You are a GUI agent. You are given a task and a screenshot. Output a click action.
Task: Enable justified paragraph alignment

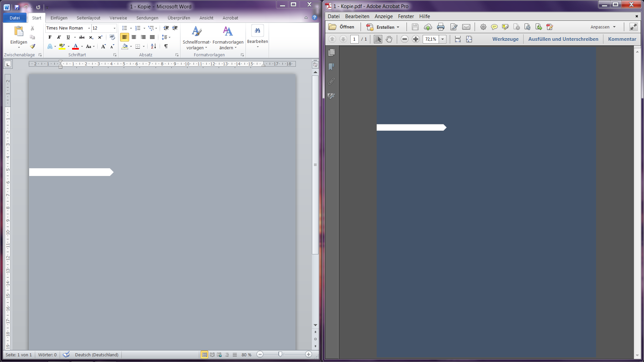152,37
